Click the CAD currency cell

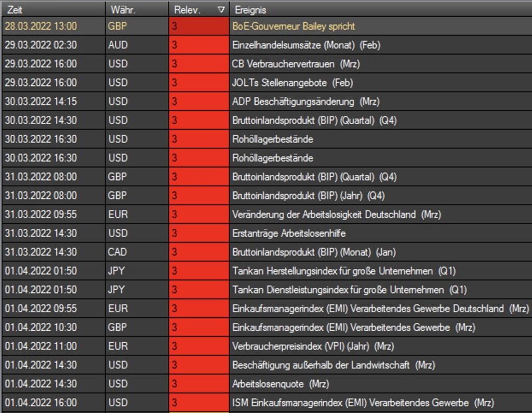[x=117, y=252]
